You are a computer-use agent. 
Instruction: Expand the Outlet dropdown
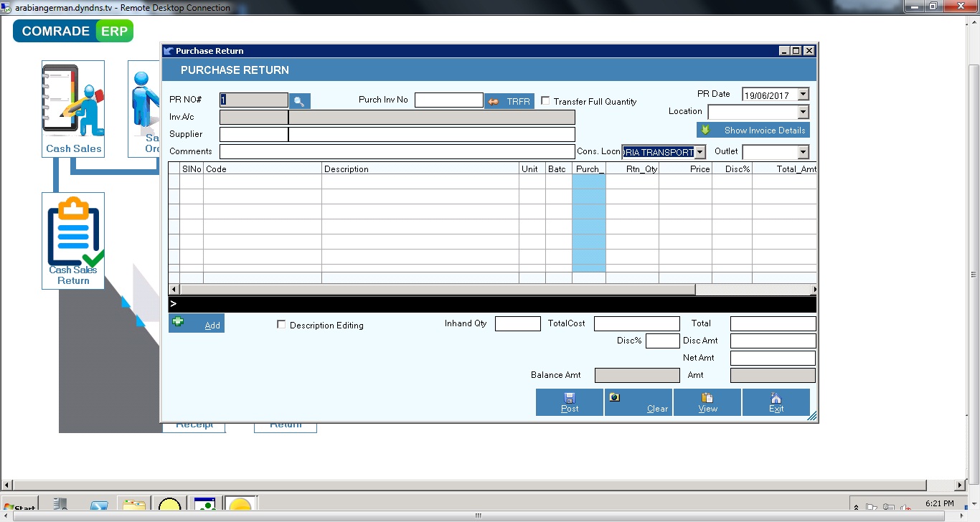pos(804,151)
